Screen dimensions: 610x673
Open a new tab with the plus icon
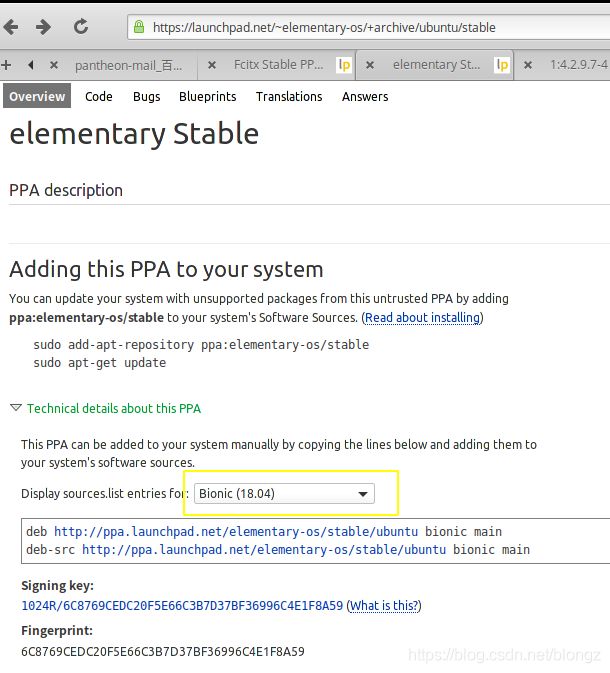(x=6, y=65)
